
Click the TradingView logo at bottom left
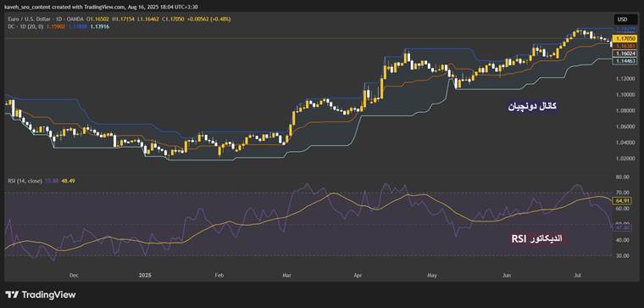pos(41,294)
